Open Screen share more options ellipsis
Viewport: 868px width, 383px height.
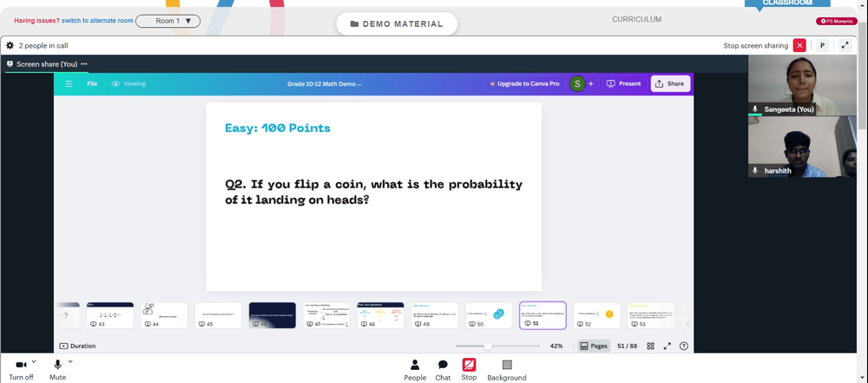pyautogui.click(x=84, y=63)
